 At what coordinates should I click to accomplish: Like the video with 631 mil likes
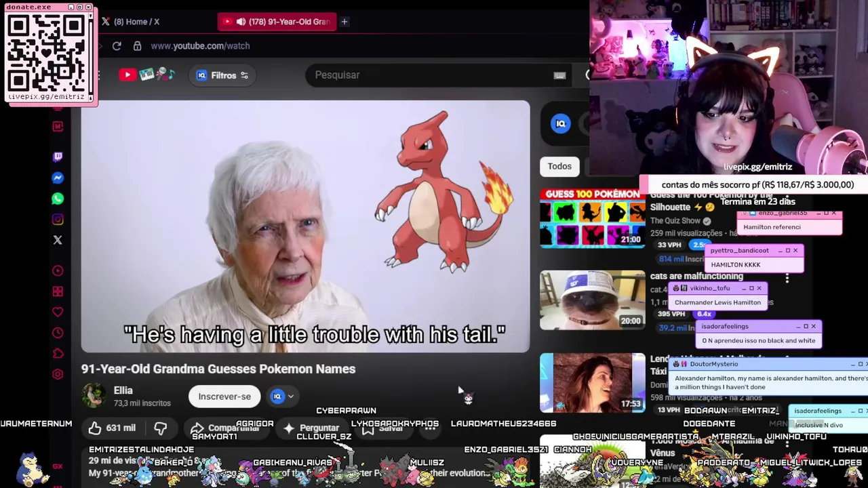tap(111, 428)
